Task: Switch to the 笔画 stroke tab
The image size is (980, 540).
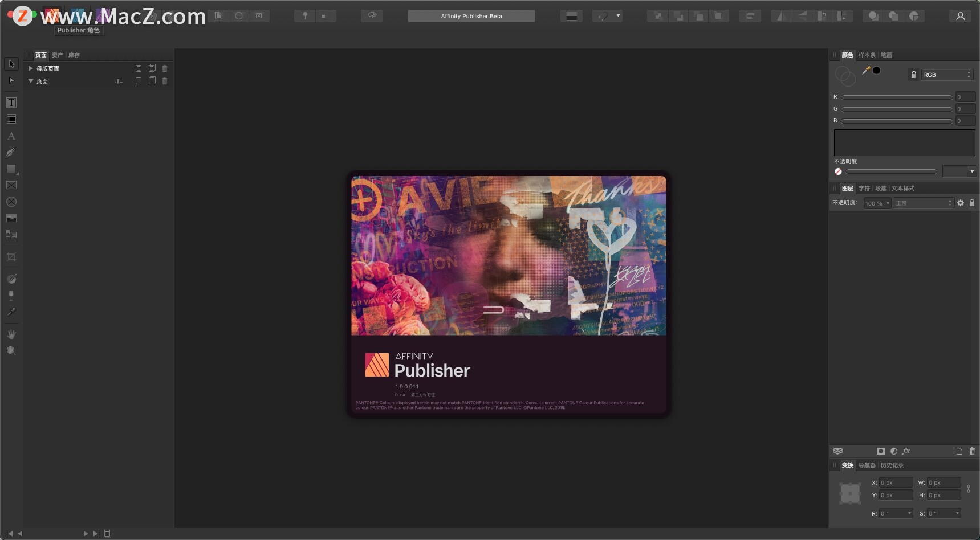Action: 887,55
